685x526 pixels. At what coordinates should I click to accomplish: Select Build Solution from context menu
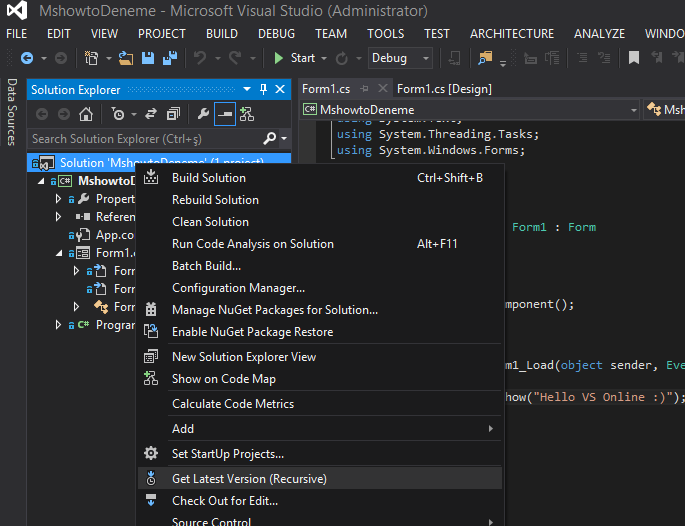pos(321,178)
